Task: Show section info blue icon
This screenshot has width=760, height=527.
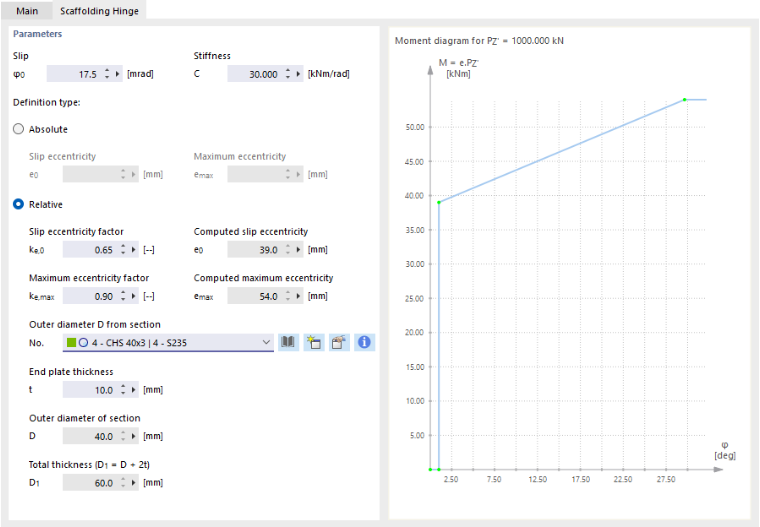Action: [x=364, y=342]
